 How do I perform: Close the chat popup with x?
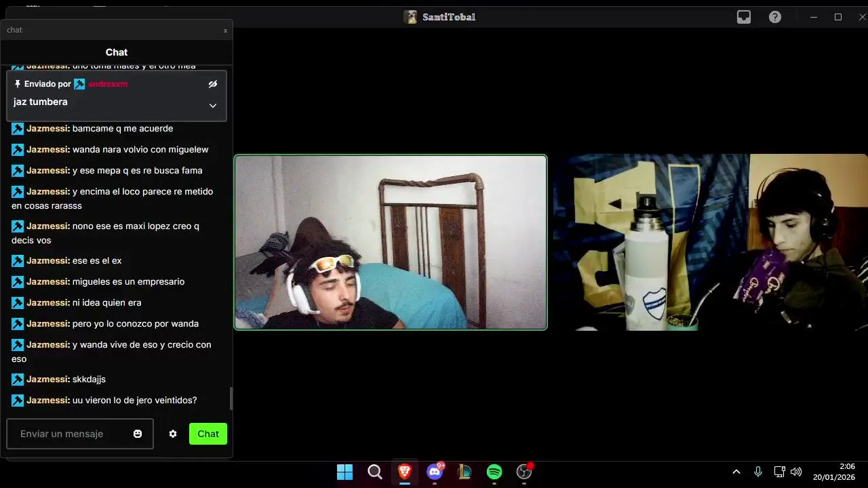click(225, 30)
